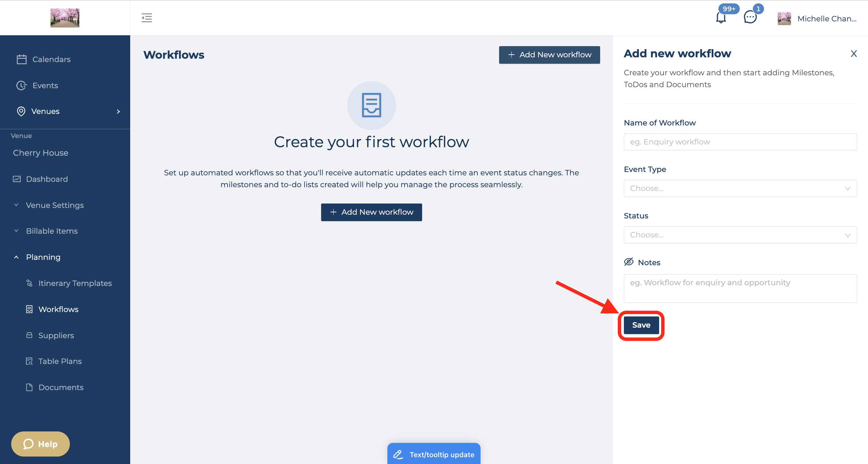The height and width of the screenshot is (464, 868).
Task: Click the Suppliers box icon
Action: coord(29,335)
